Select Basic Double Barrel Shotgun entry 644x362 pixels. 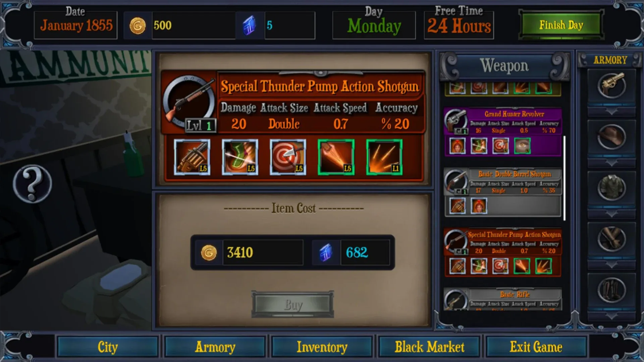(x=502, y=192)
